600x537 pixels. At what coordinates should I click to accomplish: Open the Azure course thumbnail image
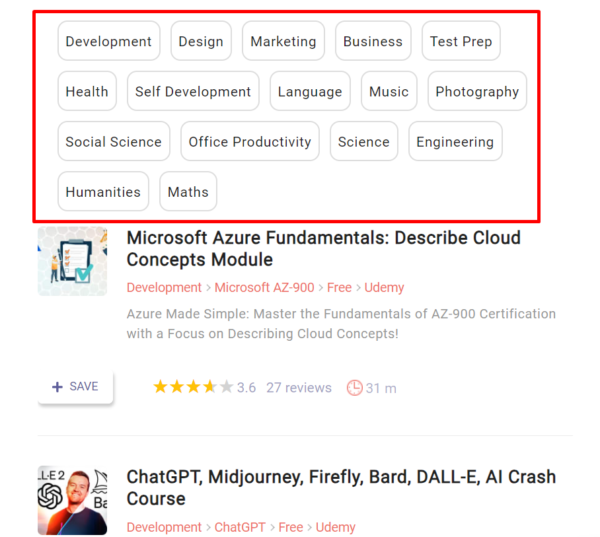[72, 261]
